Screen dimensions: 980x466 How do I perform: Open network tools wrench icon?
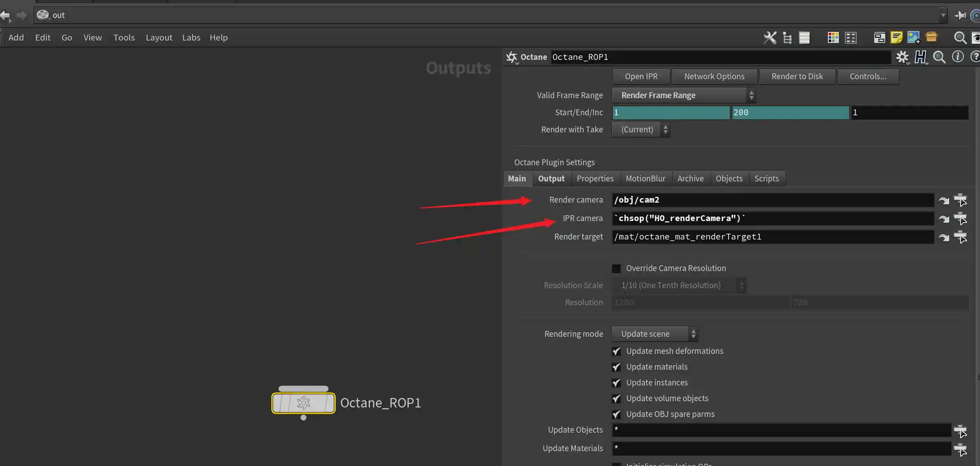pyautogui.click(x=770, y=38)
